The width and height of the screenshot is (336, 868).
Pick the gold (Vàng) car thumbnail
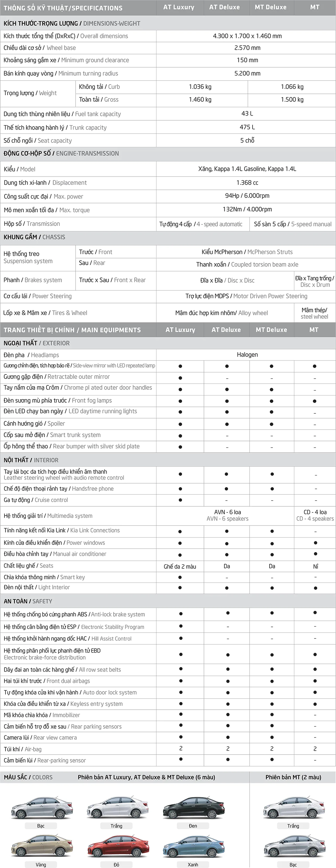click(42, 847)
